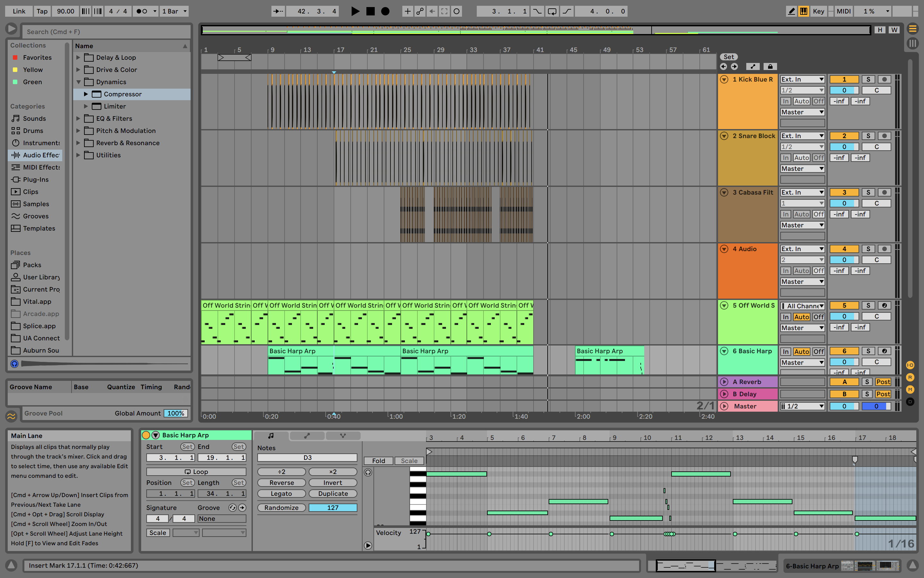This screenshot has width=924, height=578.
Task: Select the Sounds category
Action: [x=34, y=118]
